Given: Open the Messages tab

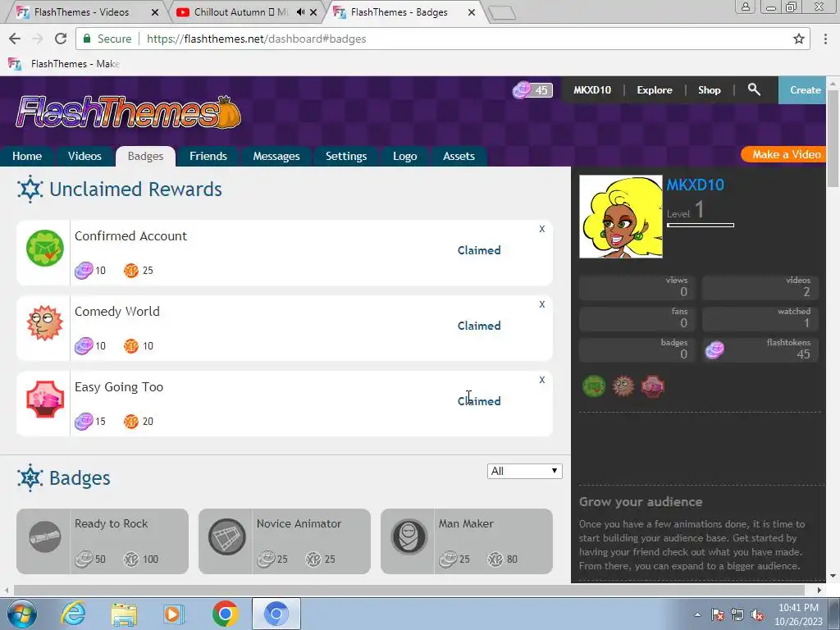Looking at the screenshot, I should pos(276,156).
